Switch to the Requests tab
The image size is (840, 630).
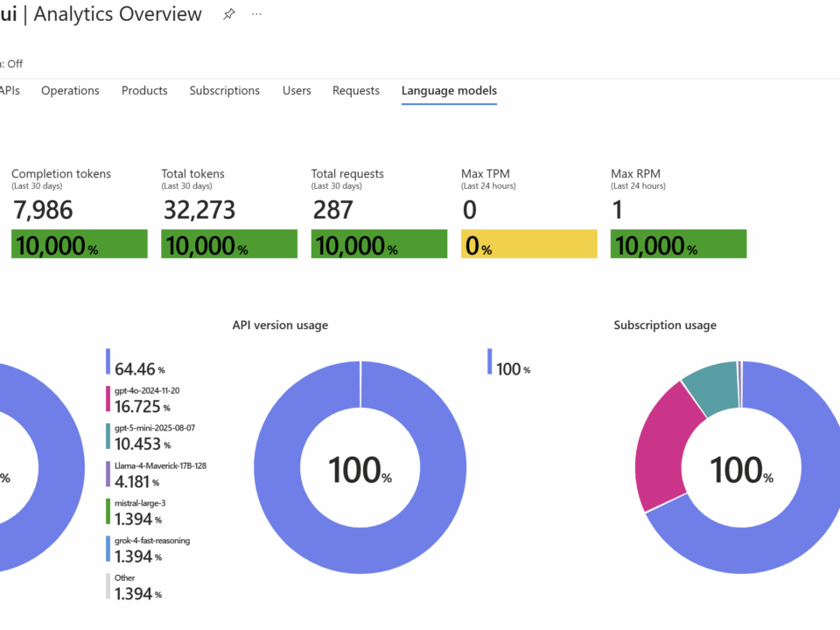click(356, 91)
